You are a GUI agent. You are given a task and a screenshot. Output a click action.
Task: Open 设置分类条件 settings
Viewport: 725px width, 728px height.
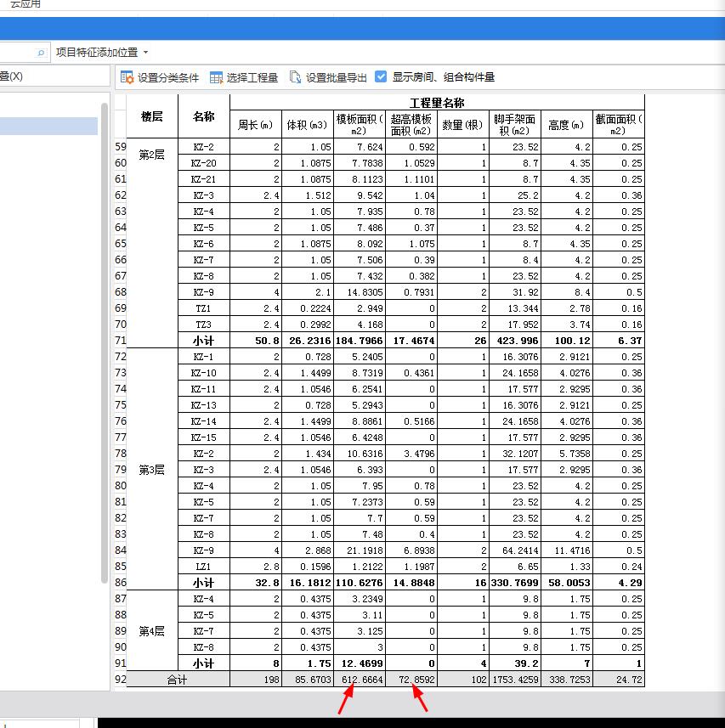[159, 77]
